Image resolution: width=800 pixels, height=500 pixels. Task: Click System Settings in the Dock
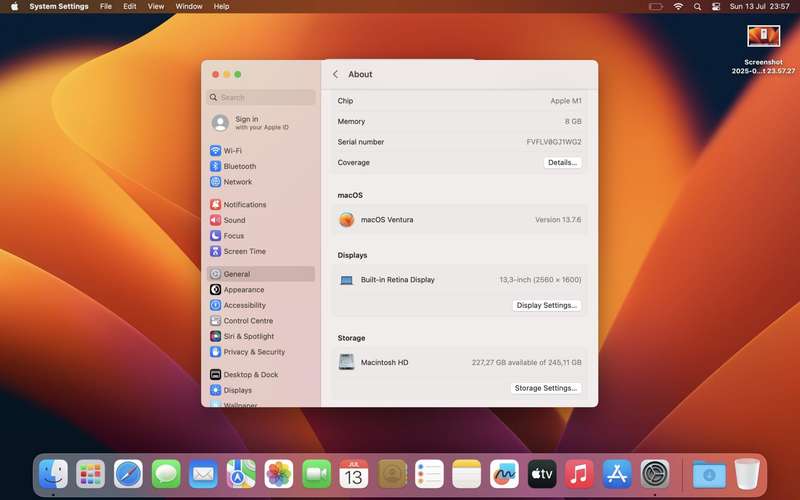click(x=655, y=474)
